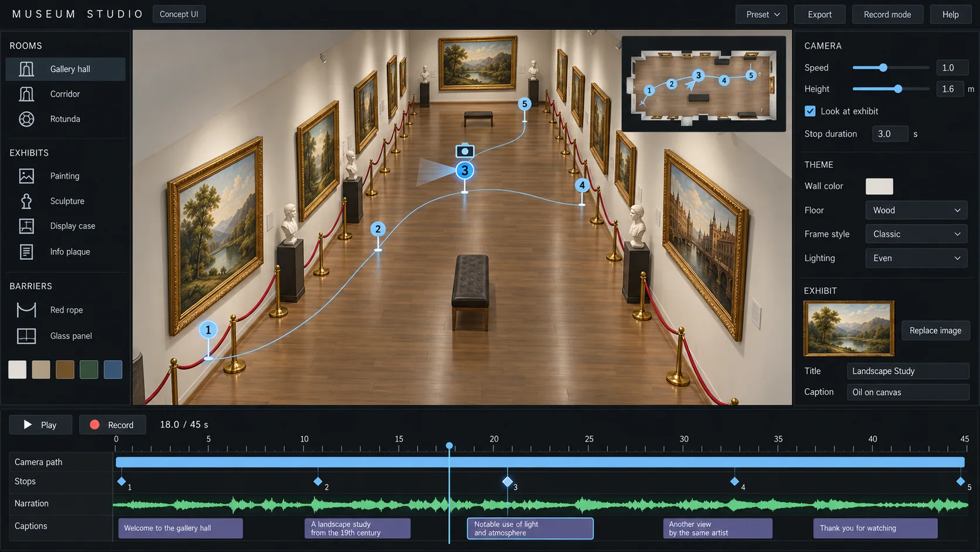Viewport: 980px width, 552px height.
Task: Select the Corridor room icon
Action: coord(26,94)
